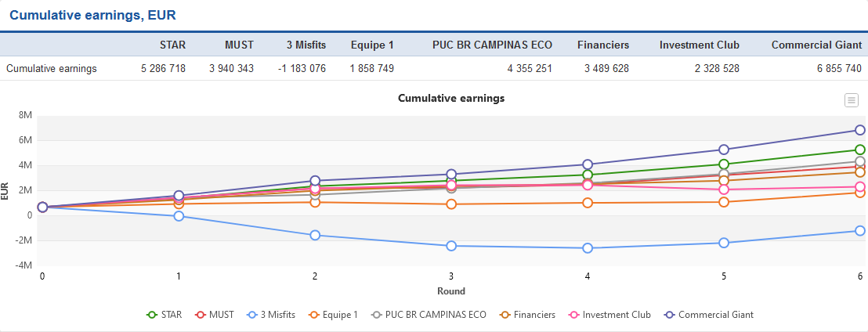Click Investment Club marker at round 6
This screenshot has width=868, height=332.
click(859, 186)
